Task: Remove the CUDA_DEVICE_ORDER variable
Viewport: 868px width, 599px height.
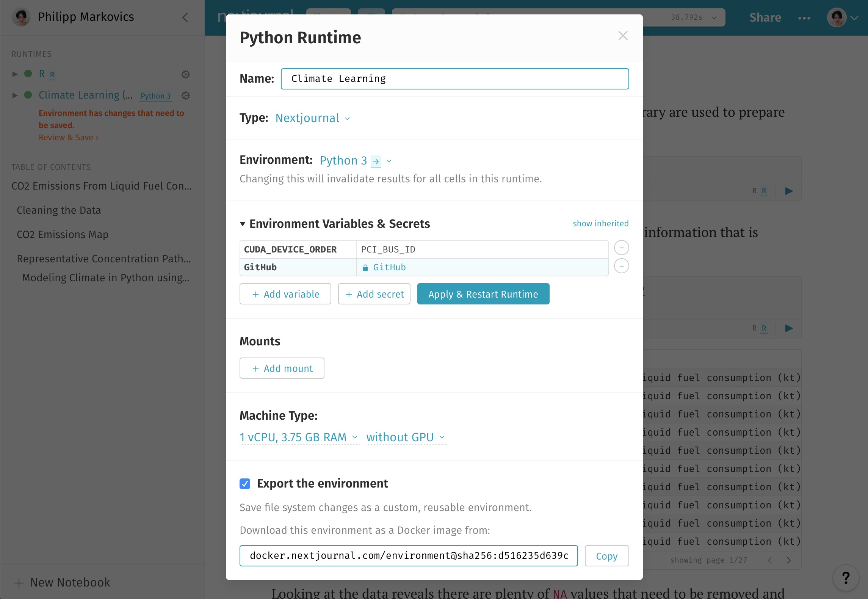Action: coord(621,248)
